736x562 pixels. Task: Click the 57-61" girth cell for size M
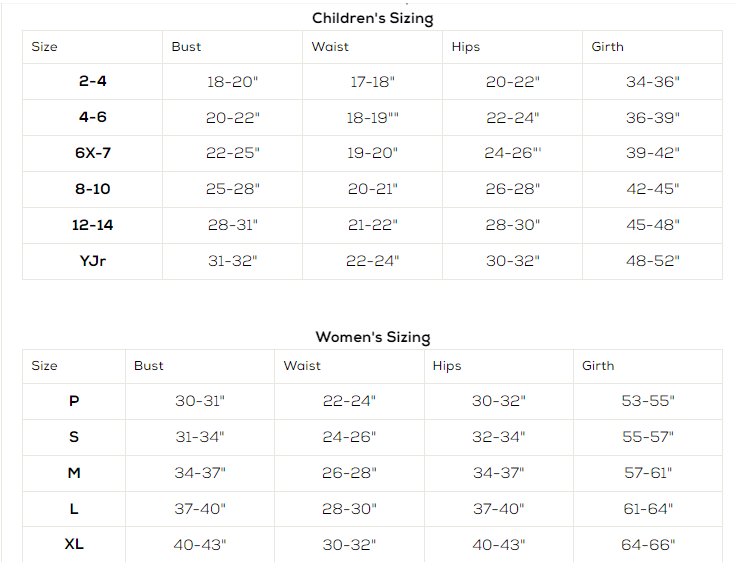point(648,473)
